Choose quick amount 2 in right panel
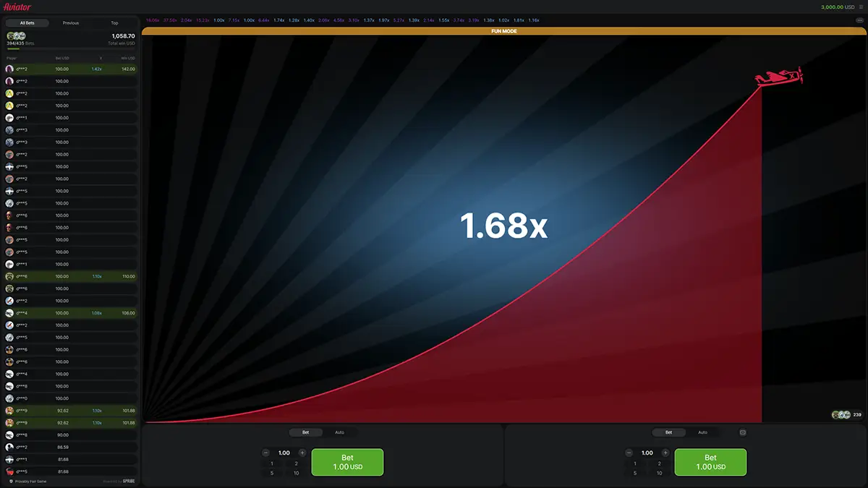Screen dimensions: 868x488 pyautogui.click(x=660, y=463)
